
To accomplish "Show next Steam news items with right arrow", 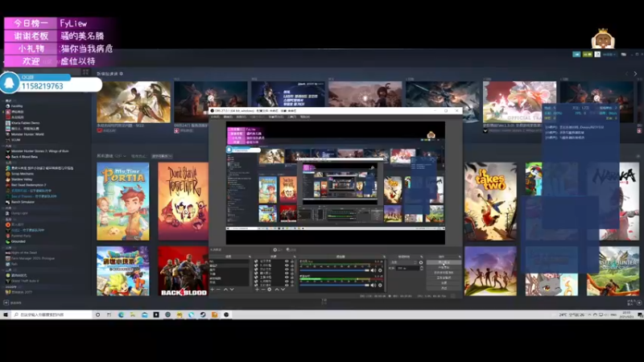I will coord(635,74).
